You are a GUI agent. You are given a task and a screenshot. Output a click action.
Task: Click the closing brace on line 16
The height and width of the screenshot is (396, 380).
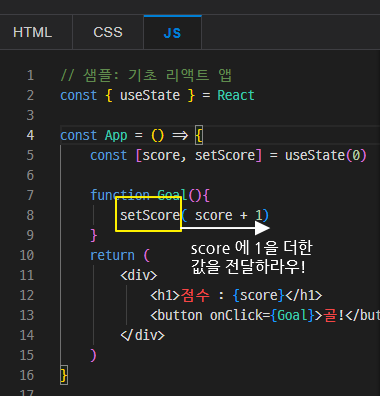coord(64,375)
